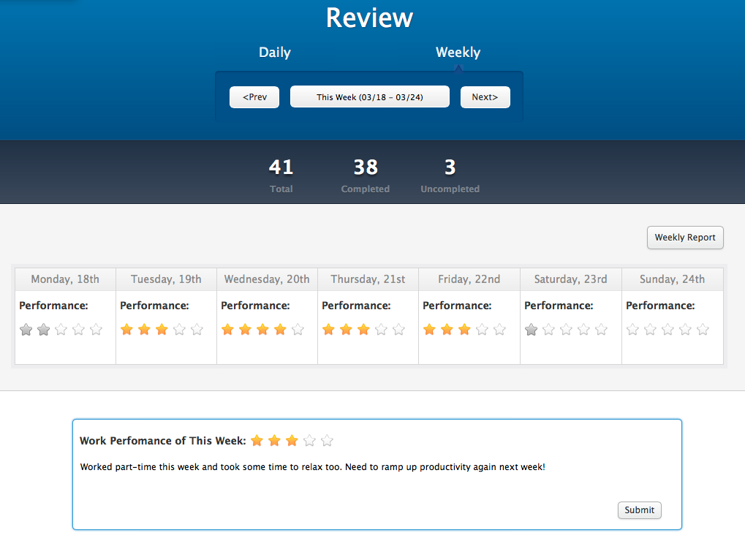The image size is (745, 560).
Task: Rate Sunday with the fifth star
Action: coord(703,330)
